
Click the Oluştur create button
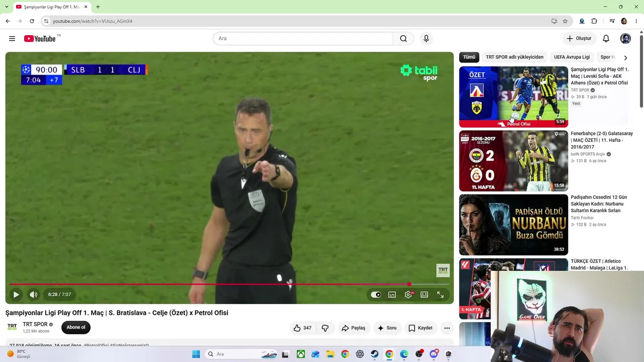click(579, 39)
